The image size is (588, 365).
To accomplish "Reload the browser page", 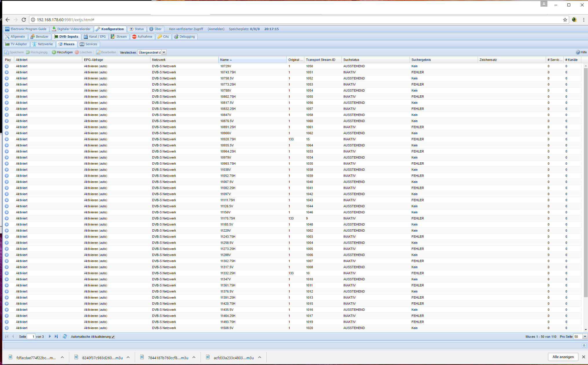I will pyautogui.click(x=24, y=20).
